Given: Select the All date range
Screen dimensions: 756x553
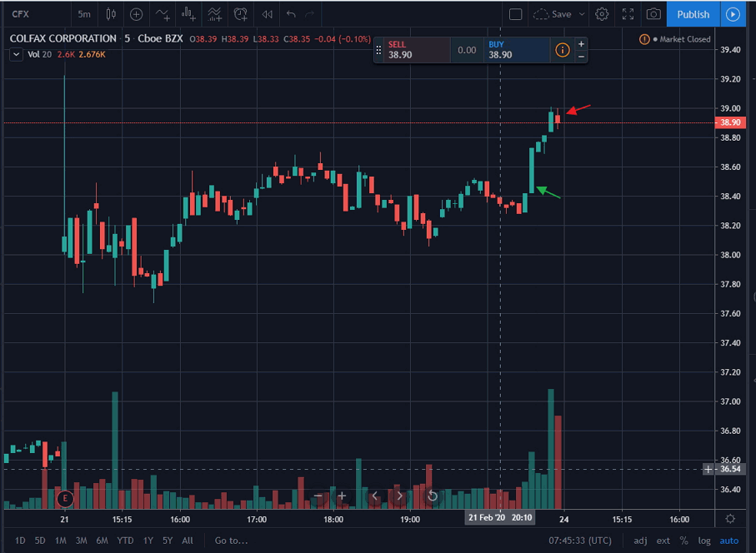Looking at the screenshot, I should click(188, 541).
